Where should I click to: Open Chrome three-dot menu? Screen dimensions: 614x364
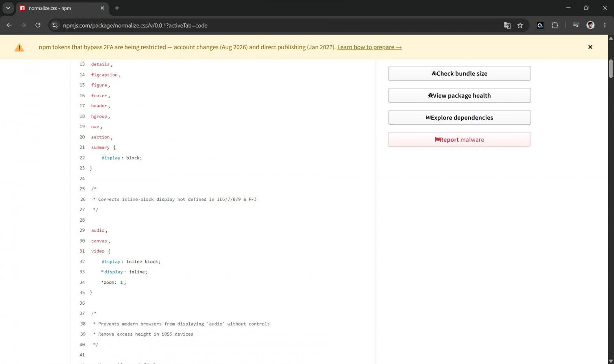(x=605, y=25)
